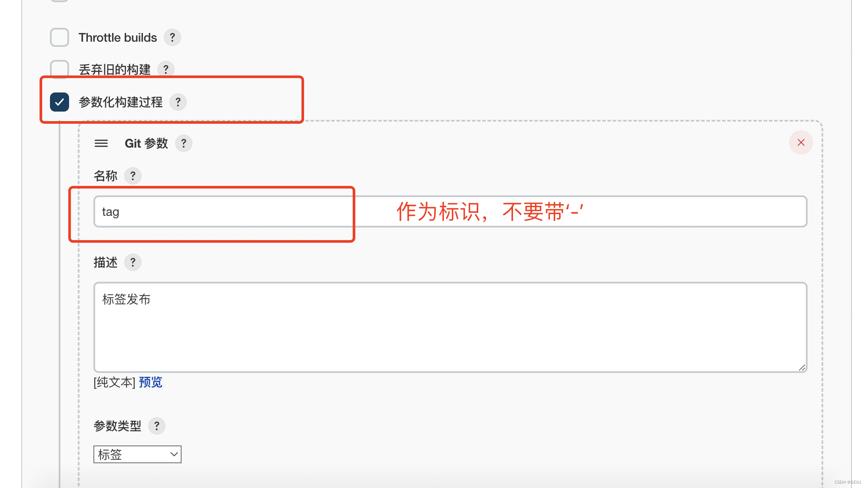Screen dimensions: 868x488
Task: Open help for Git 参数 section
Action: [184, 143]
